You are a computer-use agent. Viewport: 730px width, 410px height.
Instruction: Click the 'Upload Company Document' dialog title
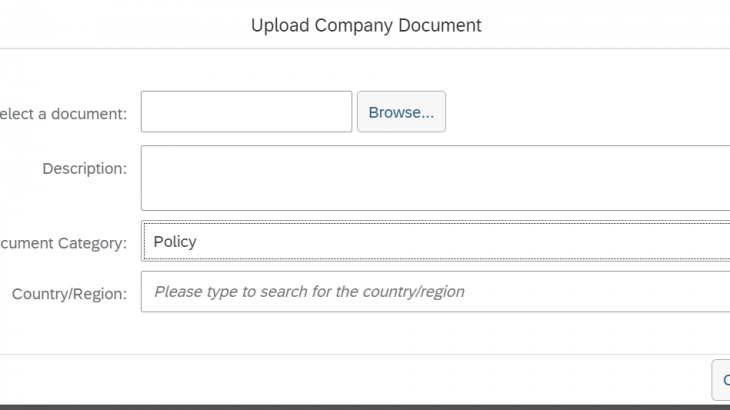tap(366, 25)
